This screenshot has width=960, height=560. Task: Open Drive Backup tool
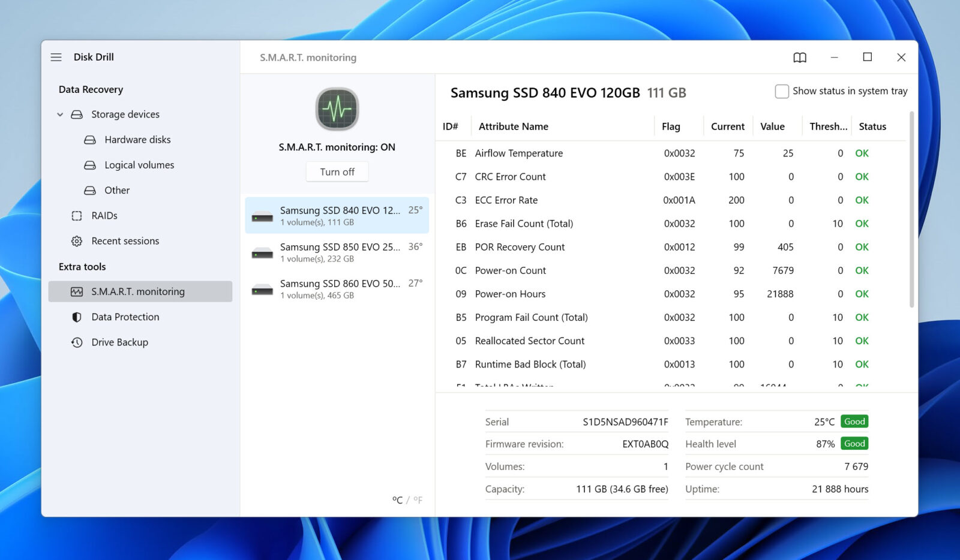coord(119,342)
